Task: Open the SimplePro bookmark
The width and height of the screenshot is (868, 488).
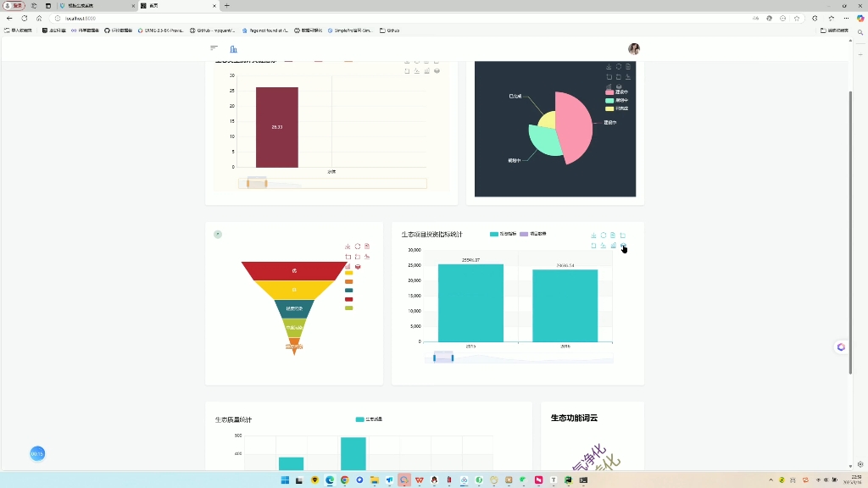Action: (350, 30)
